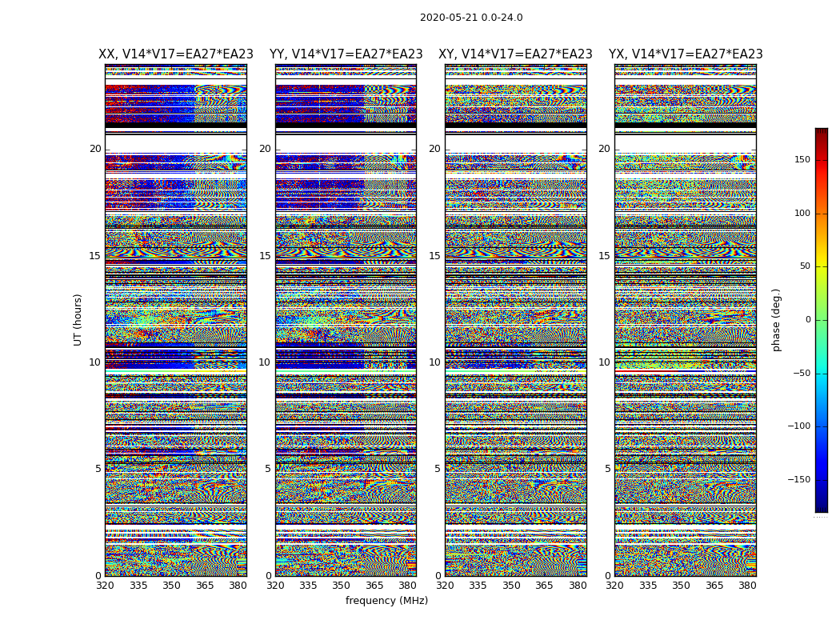Click the colorbar tick label '−150'
The height and width of the screenshot is (640, 840).
(x=799, y=479)
